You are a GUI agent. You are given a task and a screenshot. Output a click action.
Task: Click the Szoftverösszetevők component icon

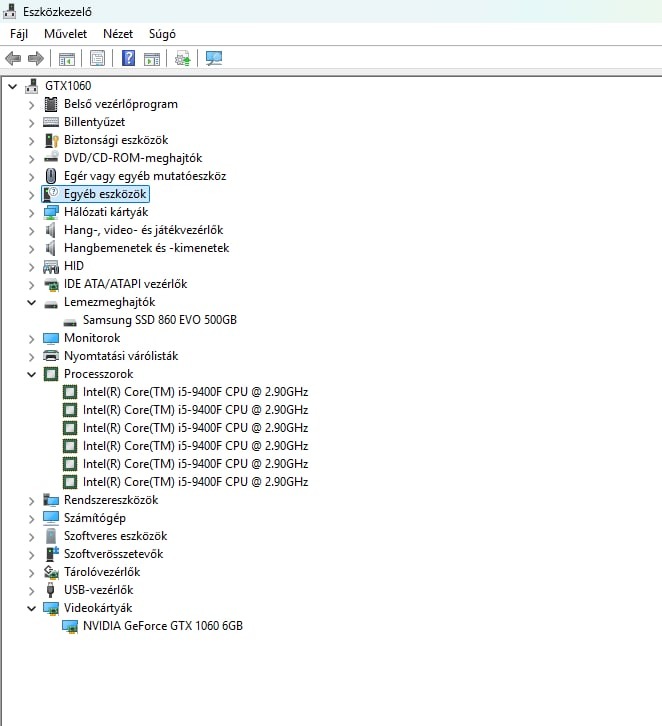tap(52, 554)
